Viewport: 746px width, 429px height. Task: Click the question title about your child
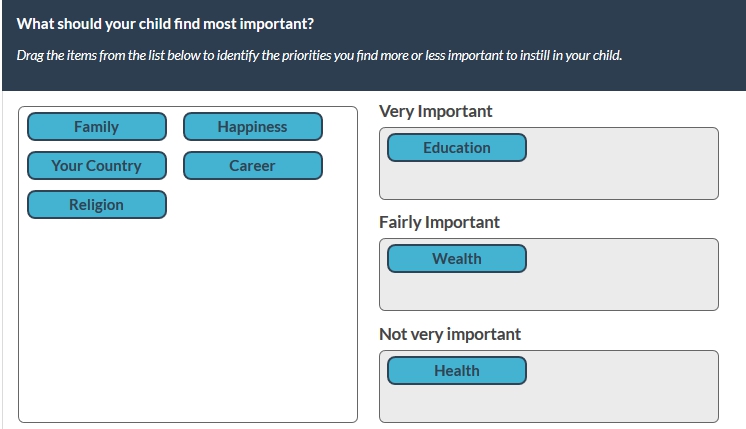click(165, 23)
